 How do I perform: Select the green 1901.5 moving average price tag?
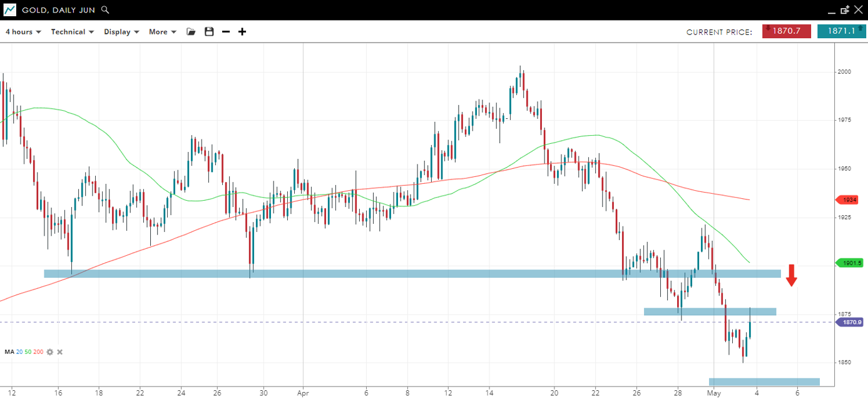[850, 263]
